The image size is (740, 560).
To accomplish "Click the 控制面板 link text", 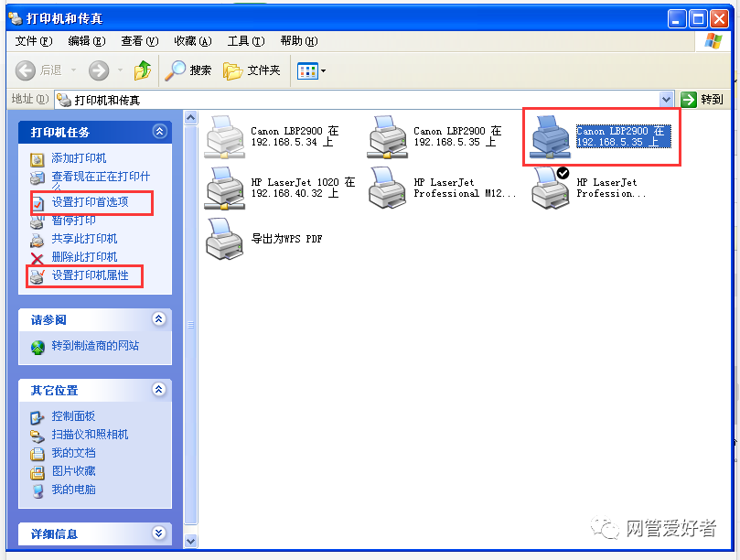I will tap(73, 416).
